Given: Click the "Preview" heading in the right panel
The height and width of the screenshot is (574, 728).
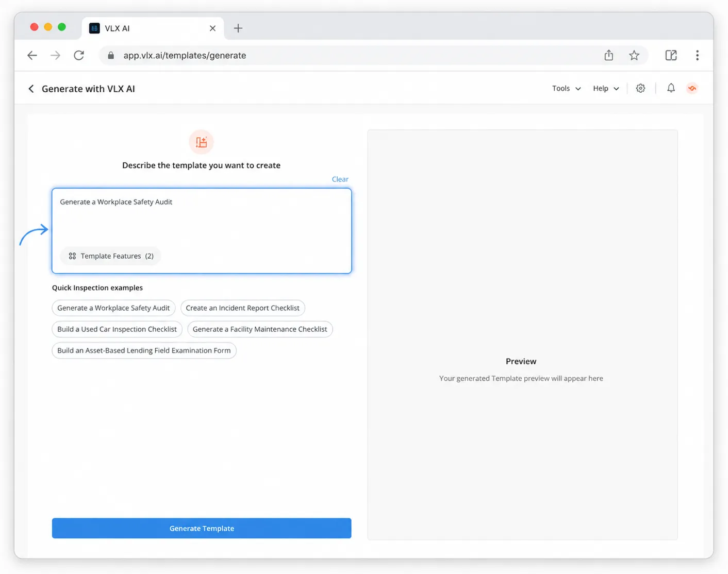Looking at the screenshot, I should click(x=521, y=361).
